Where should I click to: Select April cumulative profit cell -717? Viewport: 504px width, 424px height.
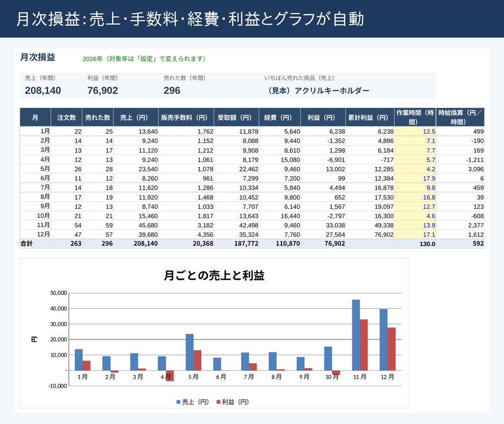coord(370,160)
